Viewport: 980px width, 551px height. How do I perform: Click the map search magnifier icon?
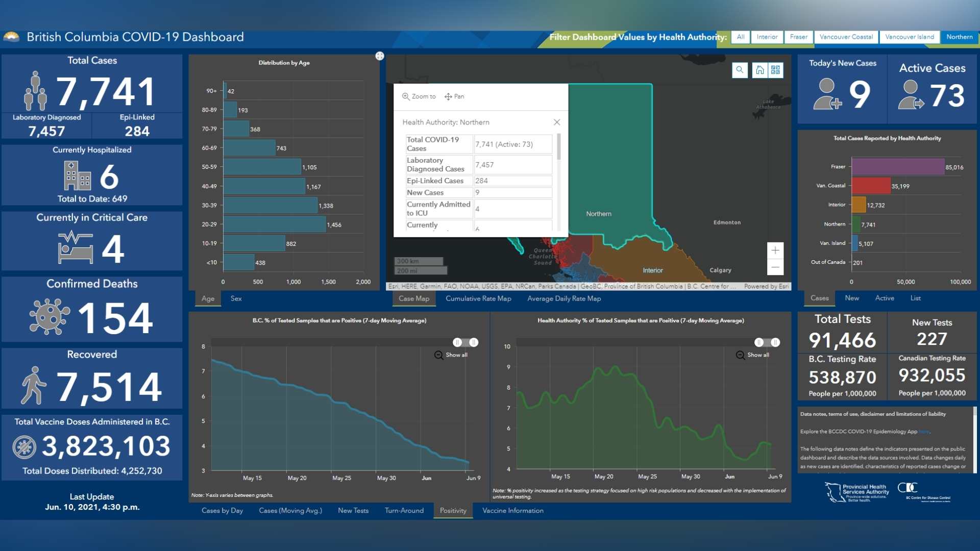point(740,70)
